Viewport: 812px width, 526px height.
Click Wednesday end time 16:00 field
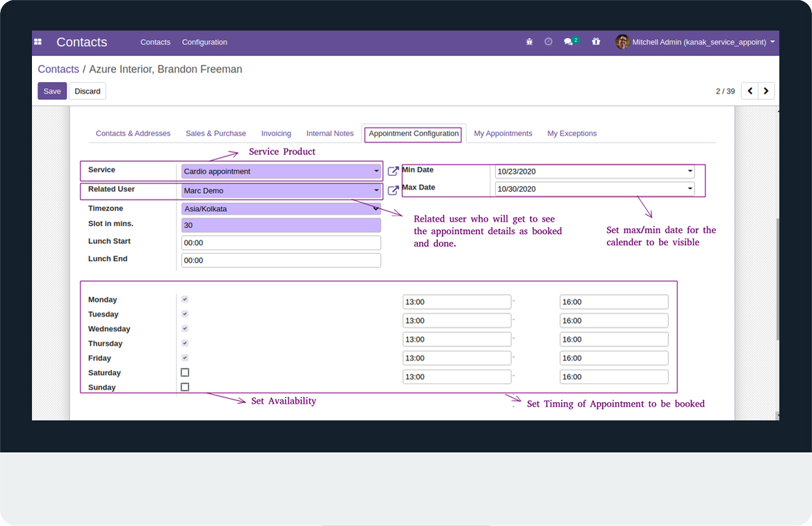coord(614,339)
